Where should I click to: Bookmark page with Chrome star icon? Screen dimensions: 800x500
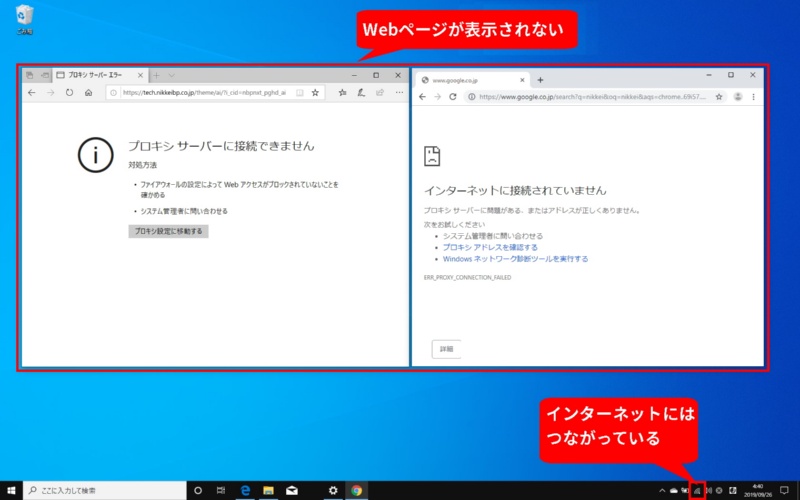[718, 97]
